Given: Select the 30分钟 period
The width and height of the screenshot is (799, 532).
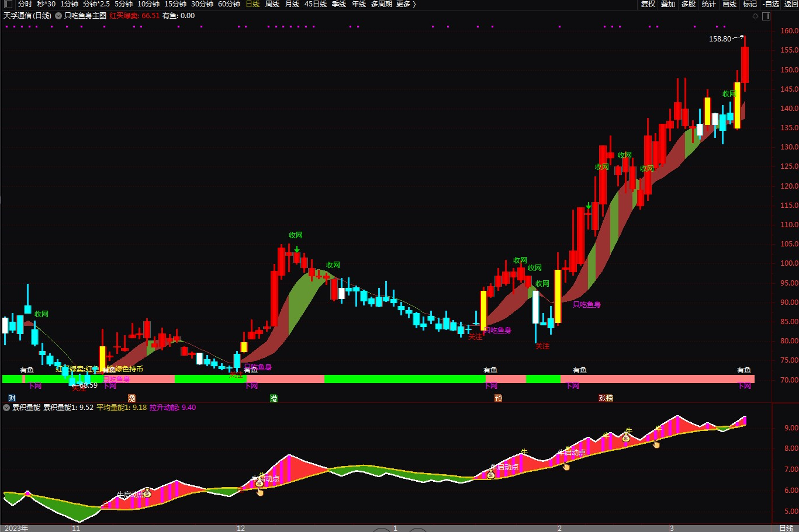Looking at the screenshot, I should coord(202,4).
